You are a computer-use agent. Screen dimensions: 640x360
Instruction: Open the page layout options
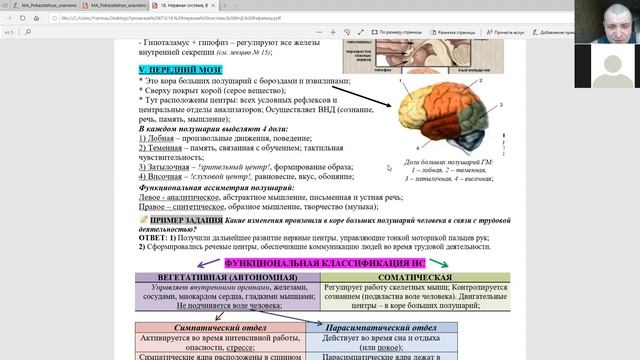[x=453, y=32]
